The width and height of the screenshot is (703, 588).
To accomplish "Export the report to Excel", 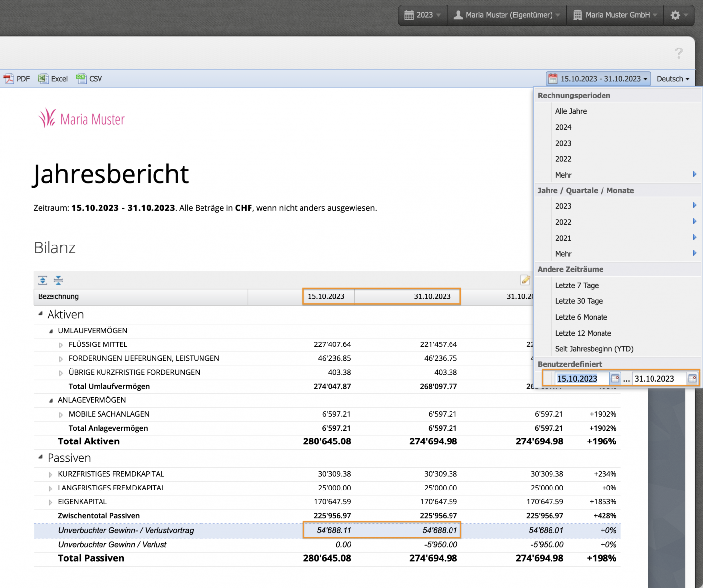I will 53,78.
